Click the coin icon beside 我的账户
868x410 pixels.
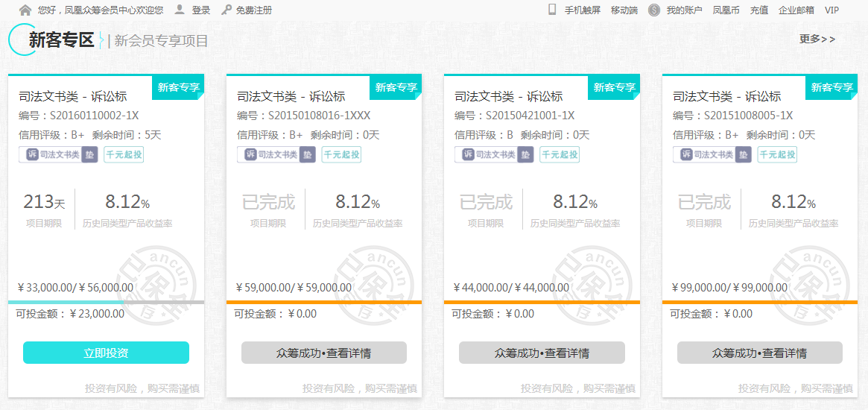[654, 10]
